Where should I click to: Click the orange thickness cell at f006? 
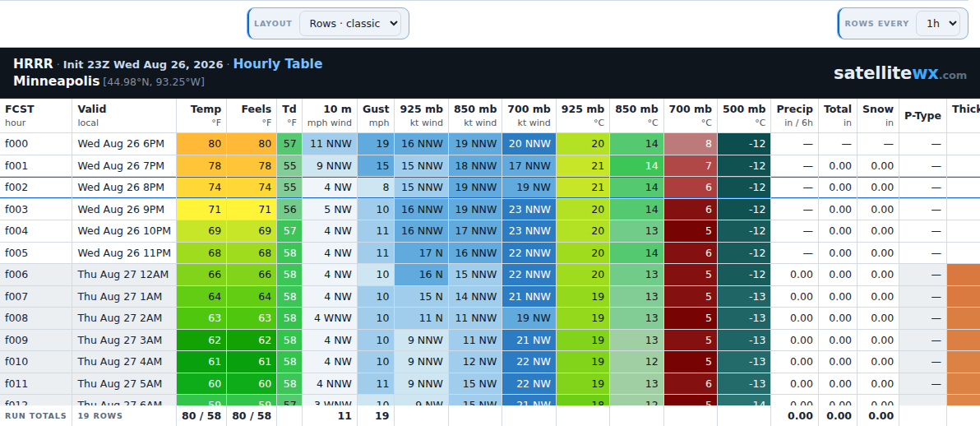963,275
